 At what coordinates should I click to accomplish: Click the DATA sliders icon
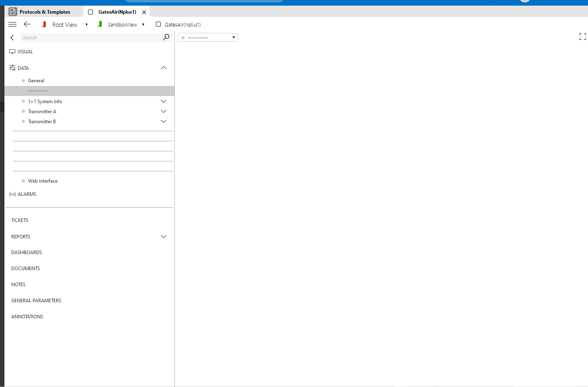coord(12,68)
